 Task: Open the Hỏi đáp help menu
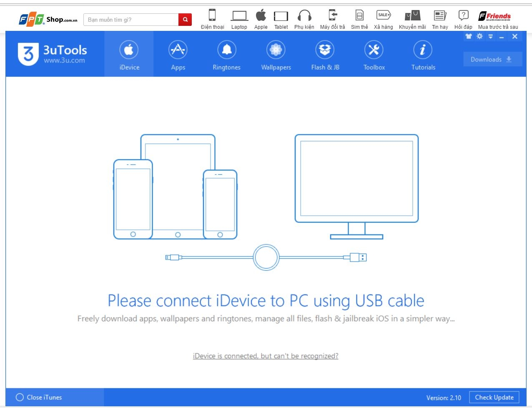[x=463, y=17]
